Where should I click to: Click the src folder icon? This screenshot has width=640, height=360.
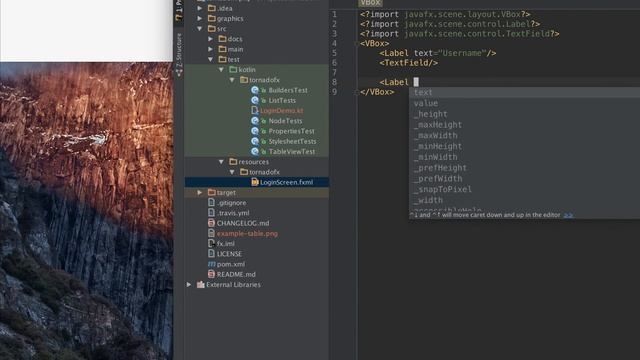[x=211, y=29]
